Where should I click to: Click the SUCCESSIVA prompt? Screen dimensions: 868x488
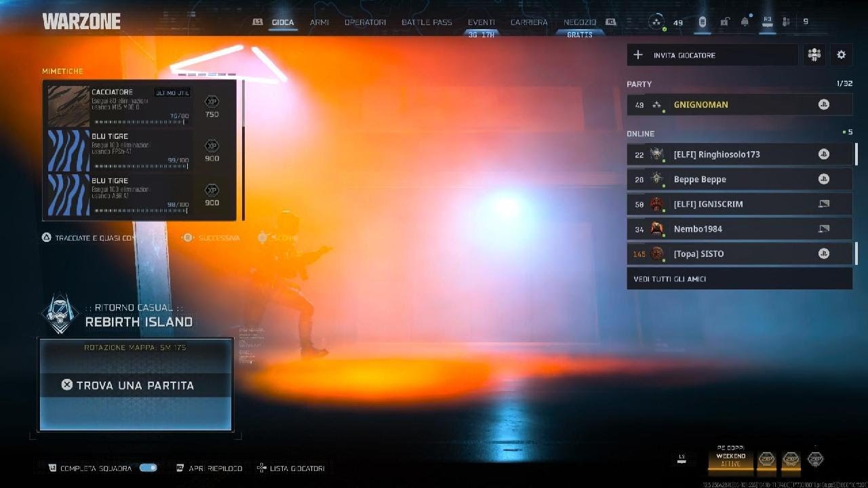210,238
